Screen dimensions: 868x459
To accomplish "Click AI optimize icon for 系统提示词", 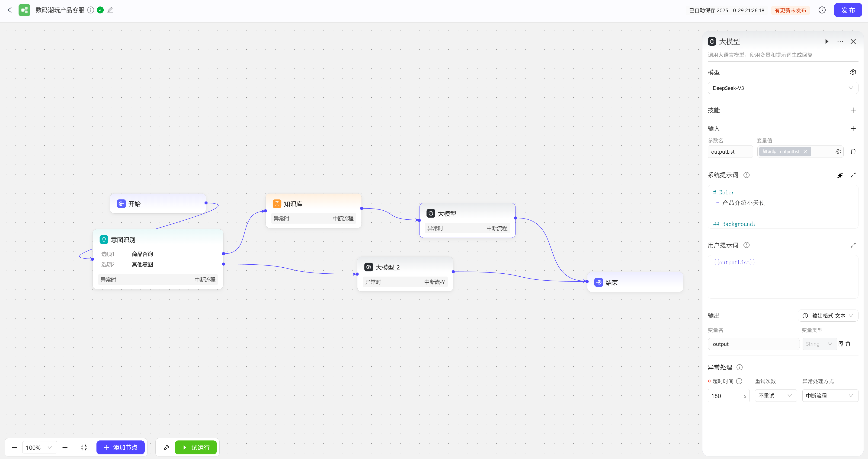I will (x=840, y=175).
